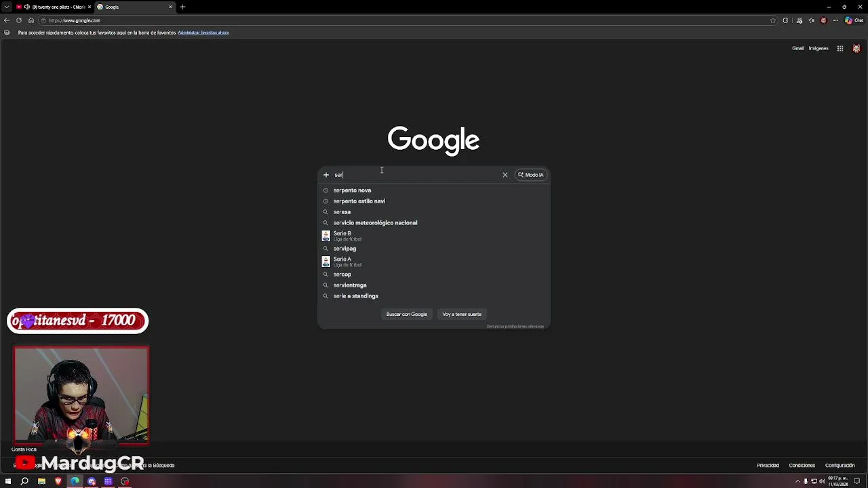Click the Voy a tener suerte button
The image size is (868, 488).
tap(462, 314)
